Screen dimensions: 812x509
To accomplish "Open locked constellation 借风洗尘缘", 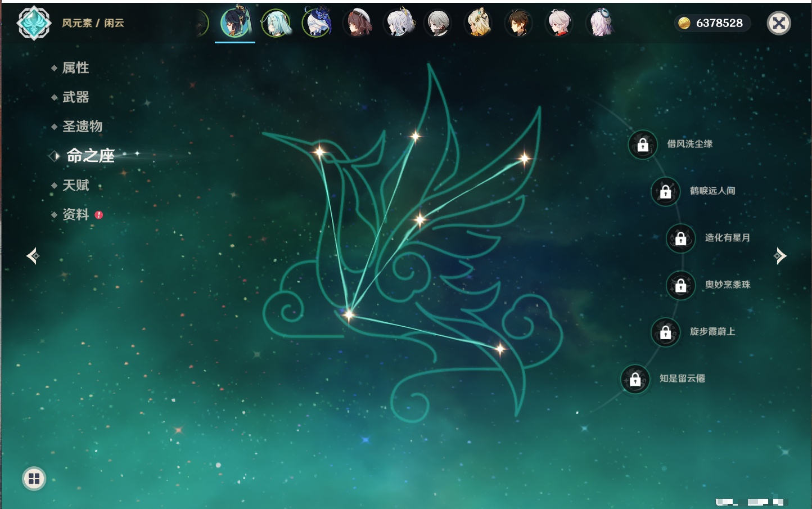I will point(643,145).
